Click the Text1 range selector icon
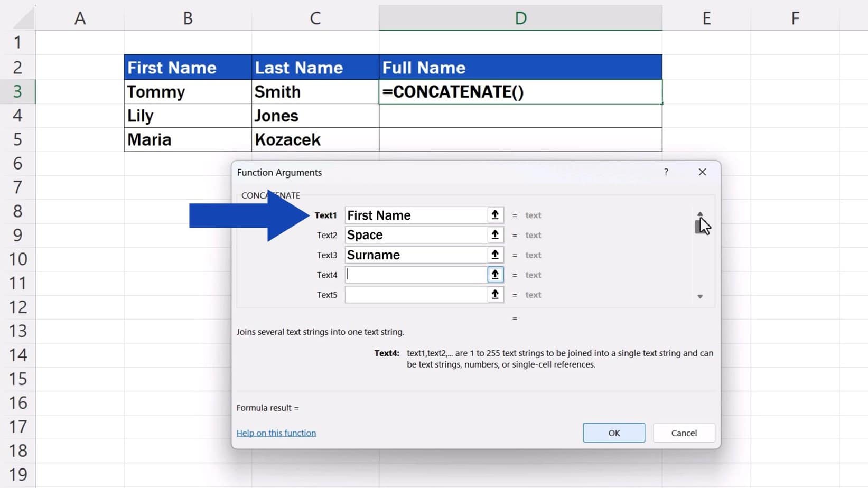 494,215
